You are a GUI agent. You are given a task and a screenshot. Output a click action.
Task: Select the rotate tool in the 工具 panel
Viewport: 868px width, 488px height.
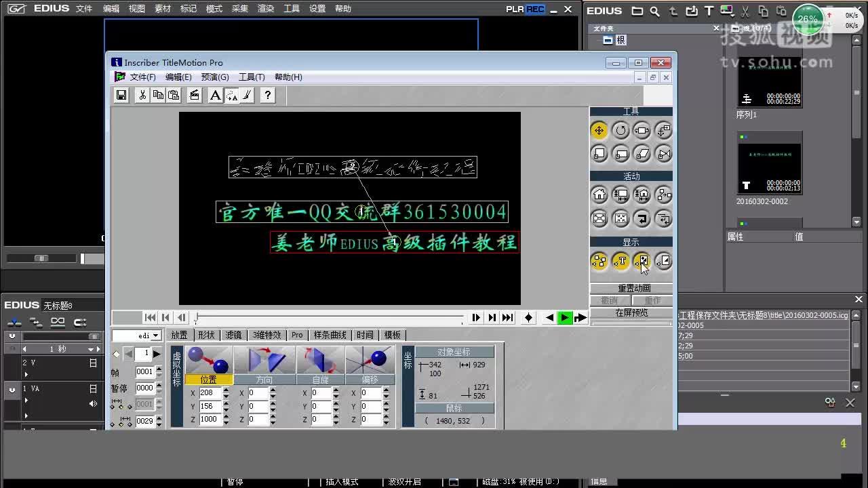tap(620, 130)
